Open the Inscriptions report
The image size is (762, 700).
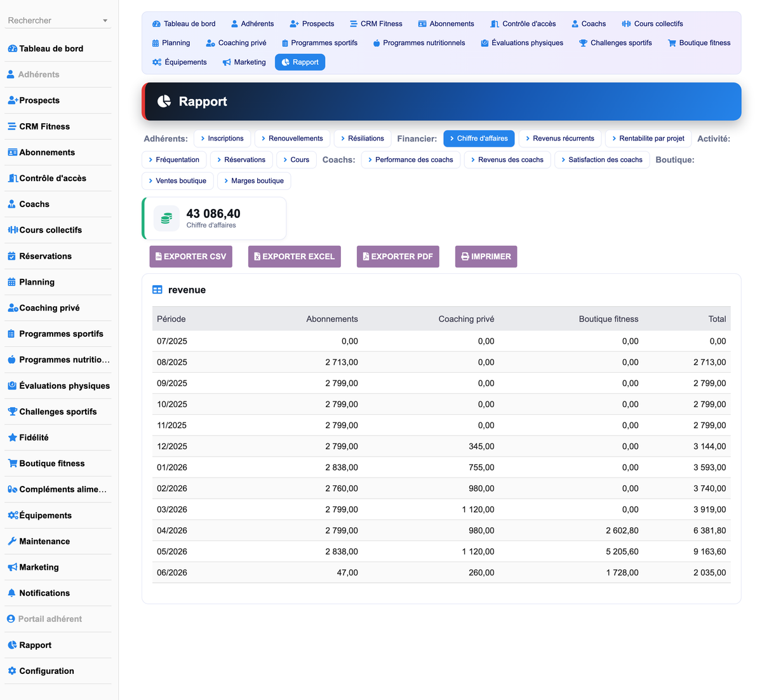pyautogui.click(x=222, y=138)
